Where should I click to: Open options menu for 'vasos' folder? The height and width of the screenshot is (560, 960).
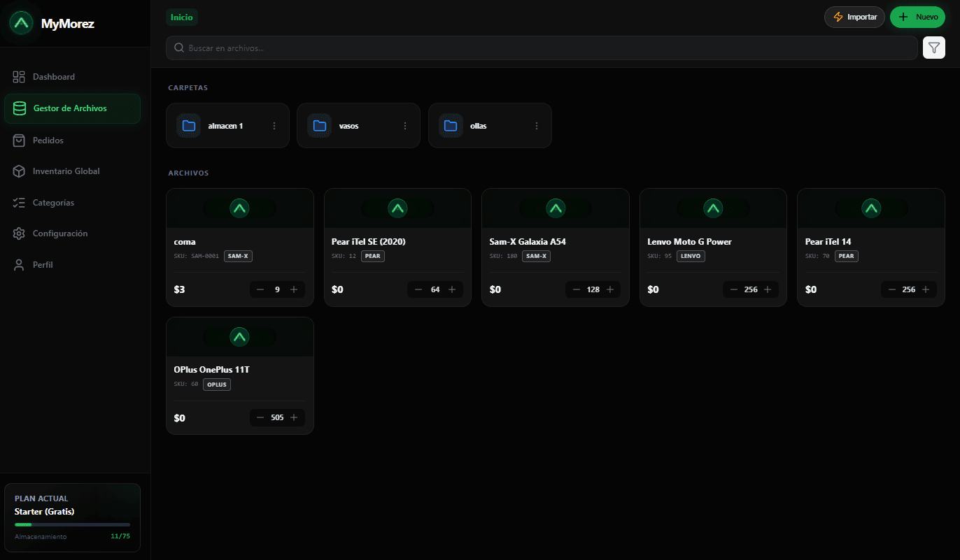pos(405,125)
